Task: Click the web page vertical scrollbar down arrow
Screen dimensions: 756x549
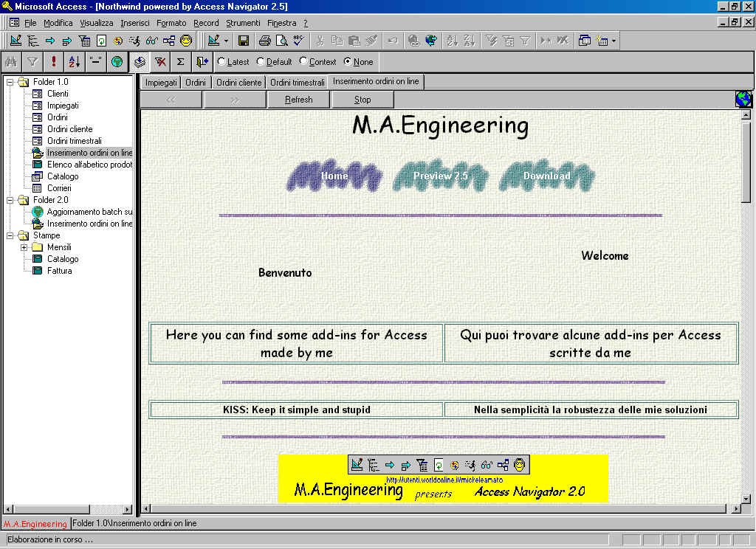Action: (x=746, y=498)
